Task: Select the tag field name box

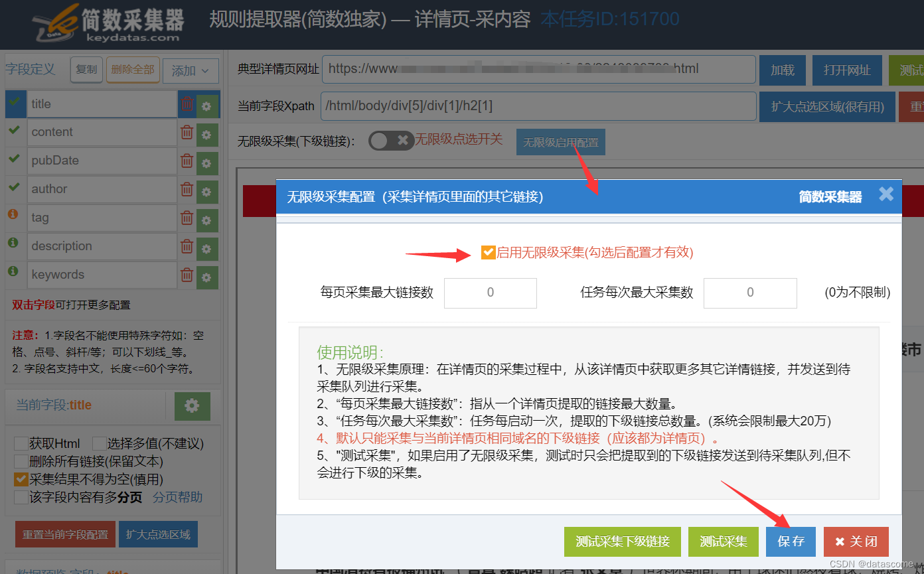Action: tap(102, 218)
